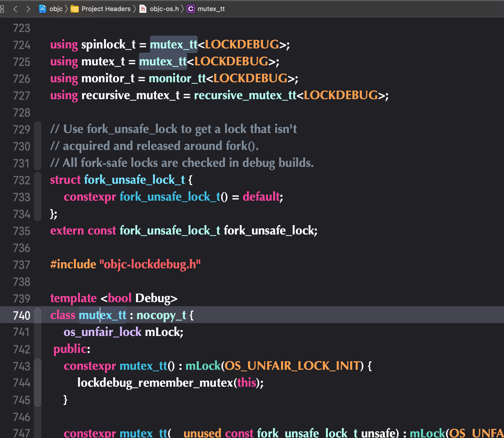Click the template keyword on line 739
This screenshot has height=438, width=504.
pos(73,298)
